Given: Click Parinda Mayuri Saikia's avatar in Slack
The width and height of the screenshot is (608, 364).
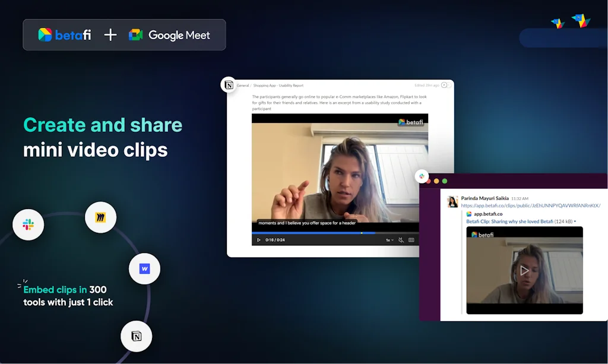Looking at the screenshot, I should point(452,201).
